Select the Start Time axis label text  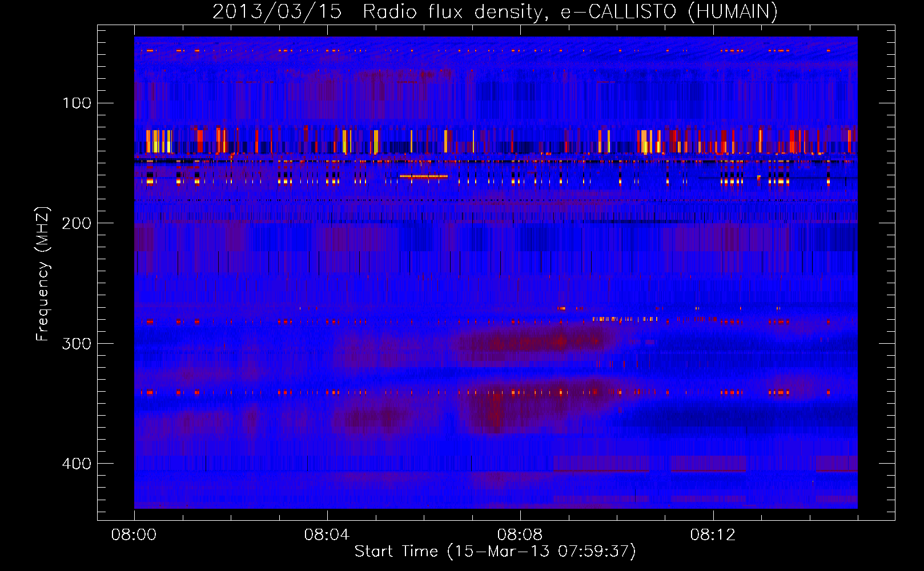495,552
